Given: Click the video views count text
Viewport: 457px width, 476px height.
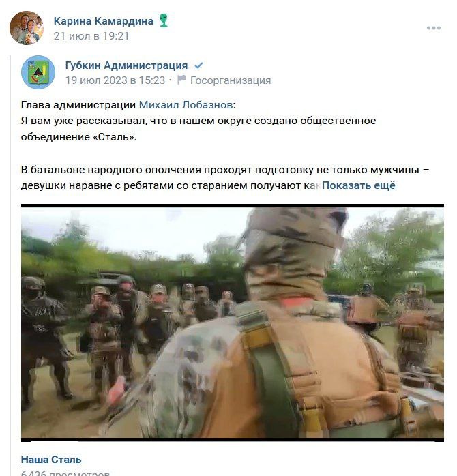Looking at the screenshot, I should [x=65, y=473].
